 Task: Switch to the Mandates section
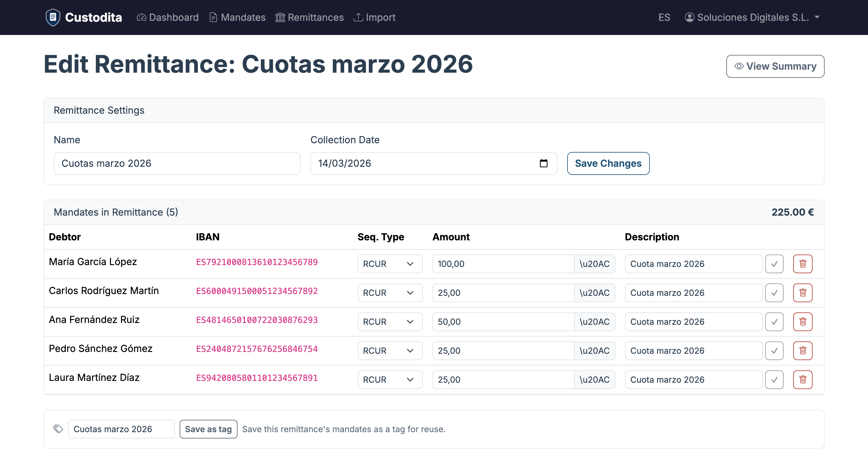point(243,17)
